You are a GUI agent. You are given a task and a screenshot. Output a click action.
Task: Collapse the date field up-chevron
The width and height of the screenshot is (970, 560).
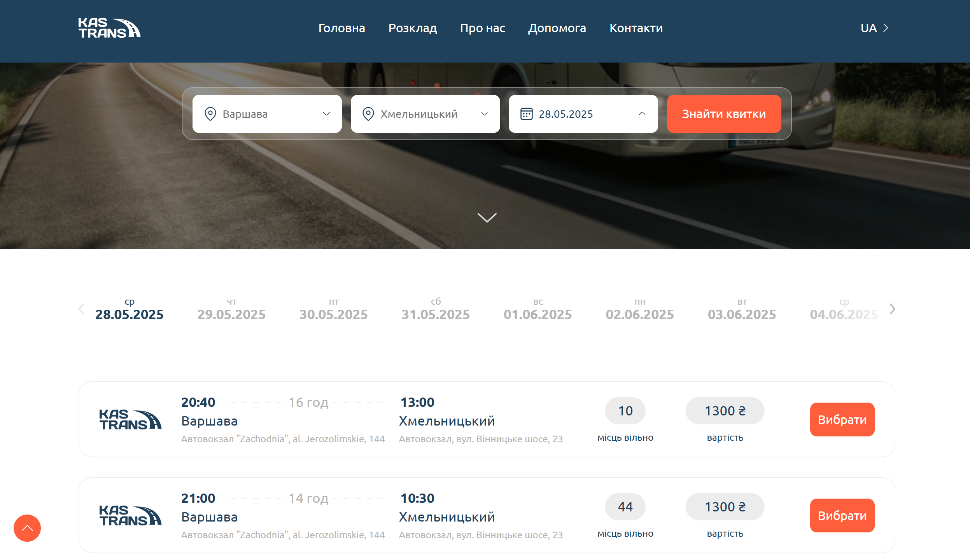pyautogui.click(x=642, y=113)
